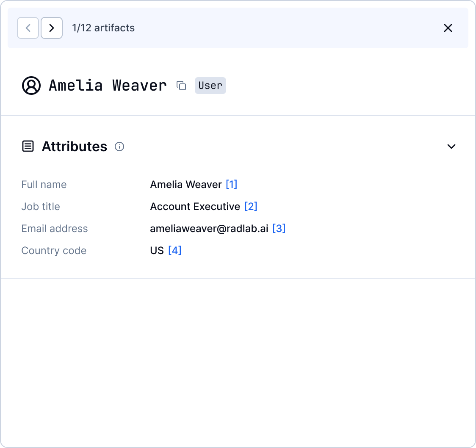The width and height of the screenshot is (476, 448).
Task: Go to the next artifact
Action: tap(52, 28)
